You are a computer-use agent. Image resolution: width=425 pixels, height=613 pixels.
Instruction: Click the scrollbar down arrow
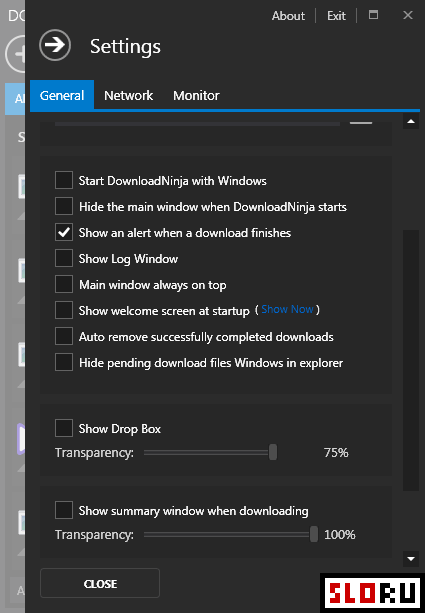411,559
